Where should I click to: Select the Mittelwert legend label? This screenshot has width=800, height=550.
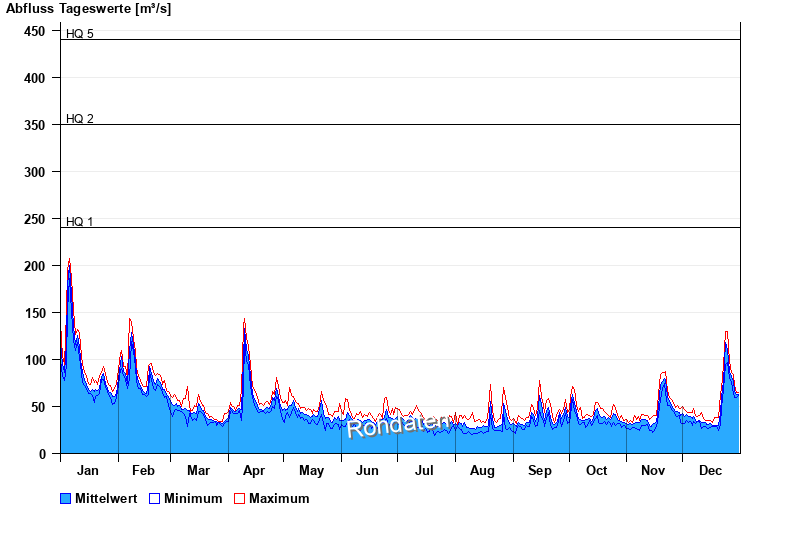tap(105, 498)
